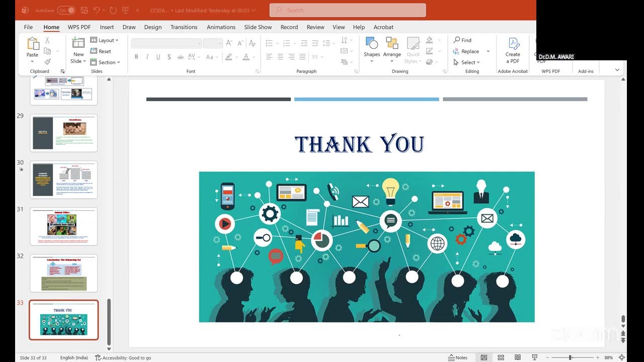Screen dimensions: 644x362
Task: Open the Insert tab
Action: click(x=107, y=27)
